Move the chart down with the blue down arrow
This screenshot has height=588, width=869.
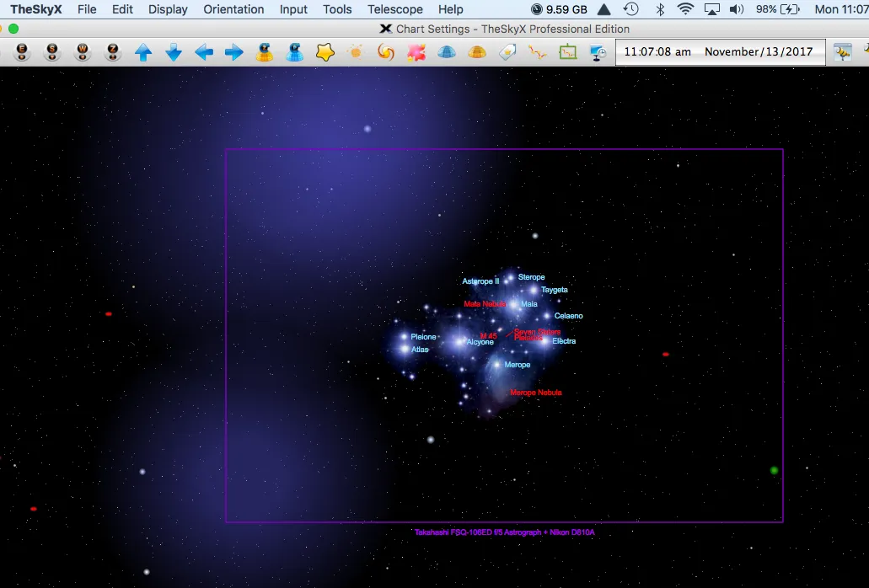tap(174, 52)
